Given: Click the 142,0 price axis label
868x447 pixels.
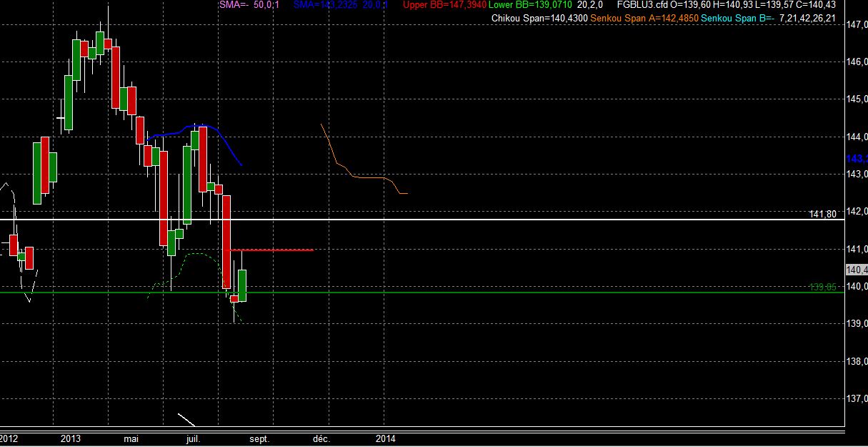Looking at the screenshot, I should 856,212.
